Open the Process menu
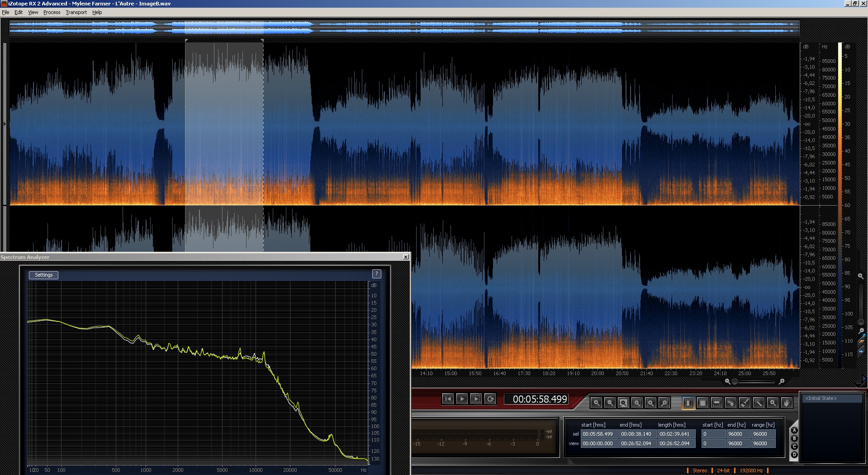Image resolution: width=868 pixels, height=475 pixels. [x=52, y=12]
